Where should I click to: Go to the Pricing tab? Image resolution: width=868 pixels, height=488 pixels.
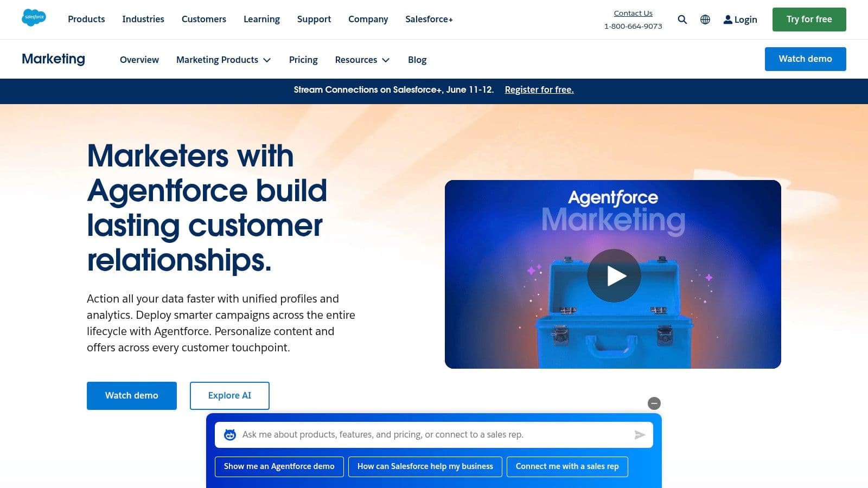303,60
